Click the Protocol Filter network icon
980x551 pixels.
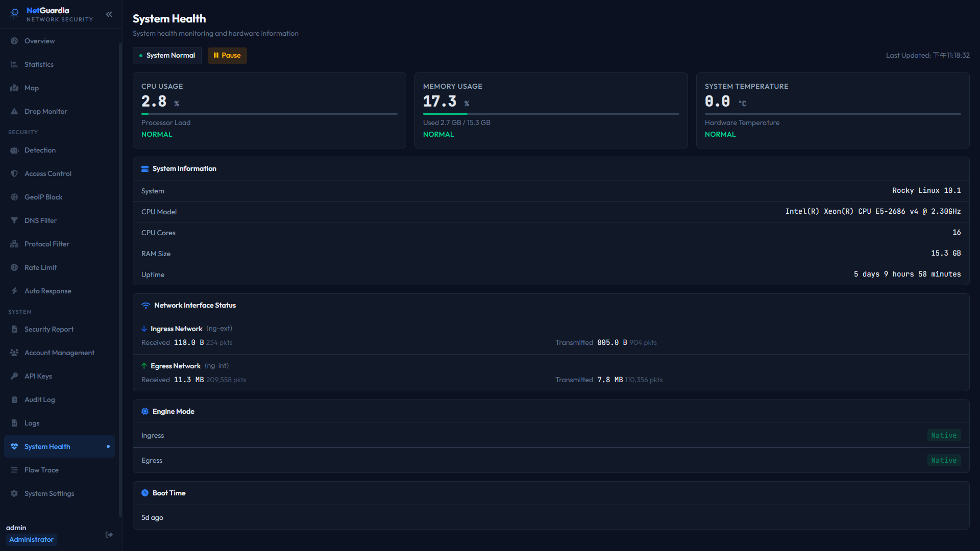coord(14,244)
